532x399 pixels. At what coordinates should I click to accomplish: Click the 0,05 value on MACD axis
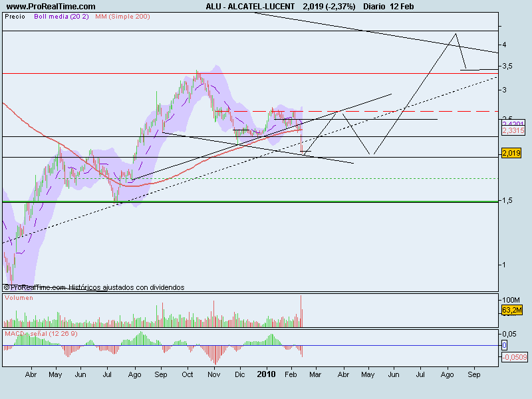pyautogui.click(x=509, y=334)
